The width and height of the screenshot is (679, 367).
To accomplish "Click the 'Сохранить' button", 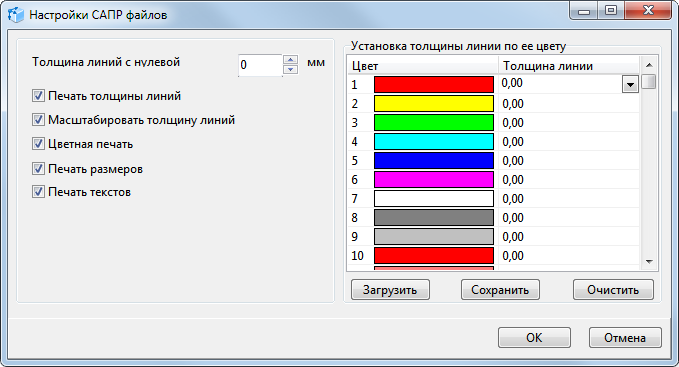I will (500, 290).
